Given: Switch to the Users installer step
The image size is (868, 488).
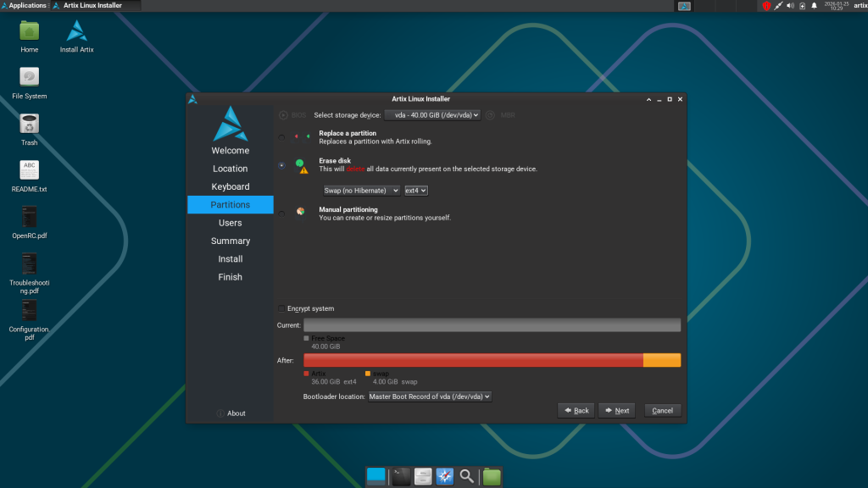Looking at the screenshot, I should click(230, 222).
